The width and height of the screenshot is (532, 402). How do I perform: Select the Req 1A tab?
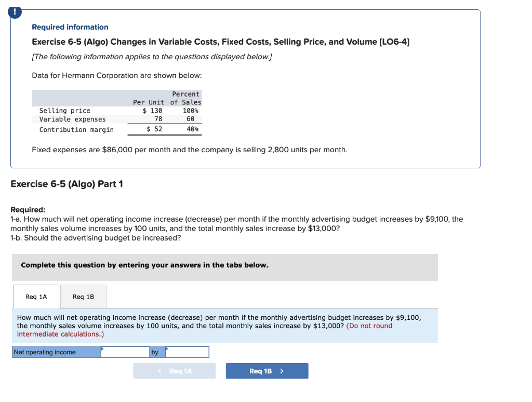35,297
